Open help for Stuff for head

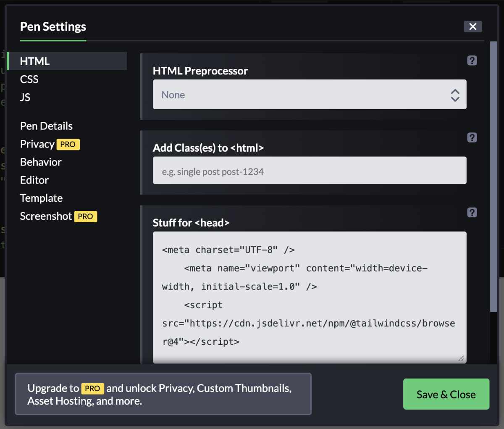tap(472, 212)
